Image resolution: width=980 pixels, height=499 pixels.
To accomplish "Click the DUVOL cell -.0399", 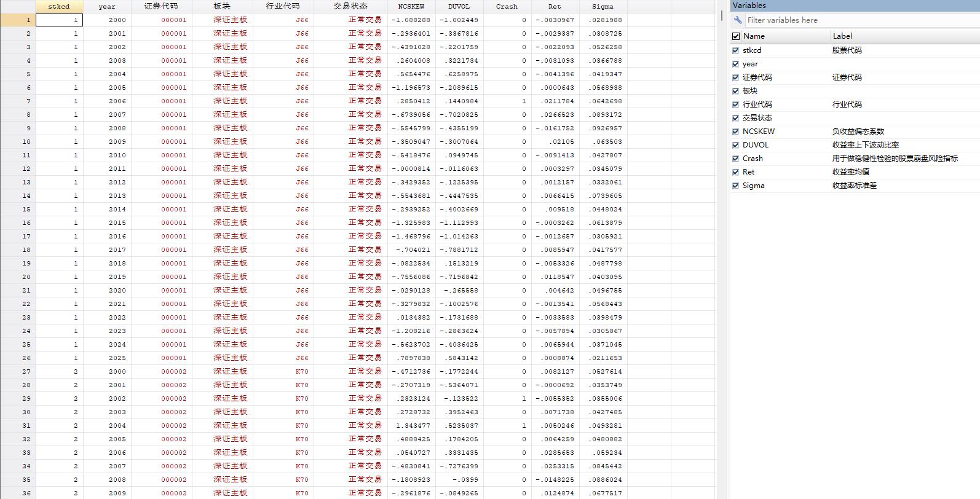I will coord(459,479).
